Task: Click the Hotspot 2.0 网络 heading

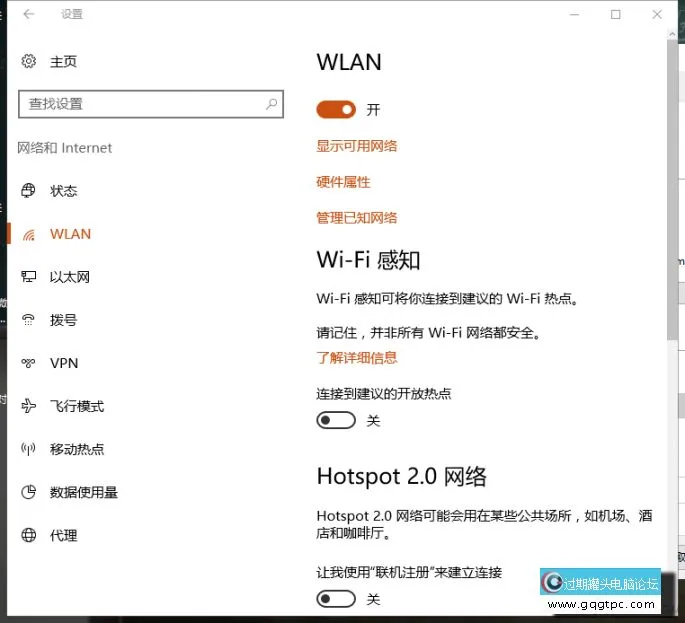Action: 401,477
